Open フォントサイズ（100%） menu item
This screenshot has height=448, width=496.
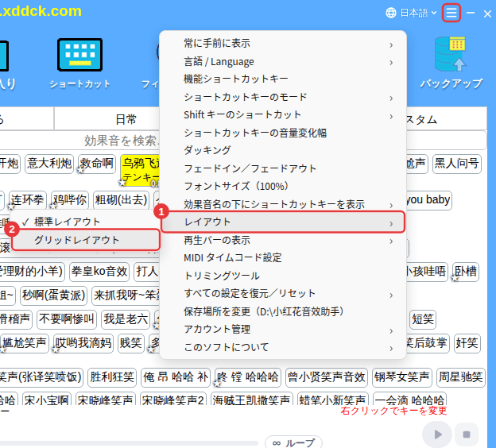coord(283,186)
